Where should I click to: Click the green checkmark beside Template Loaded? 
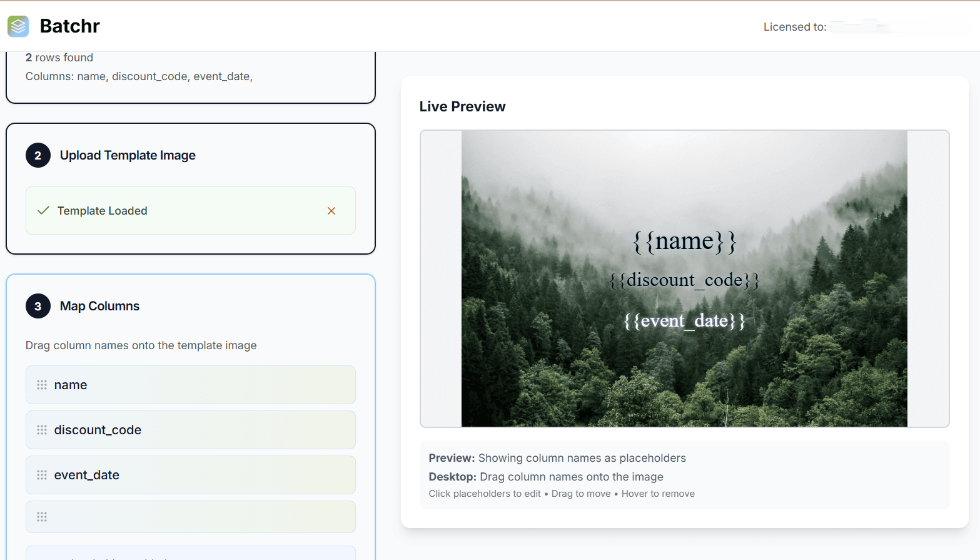pos(43,211)
